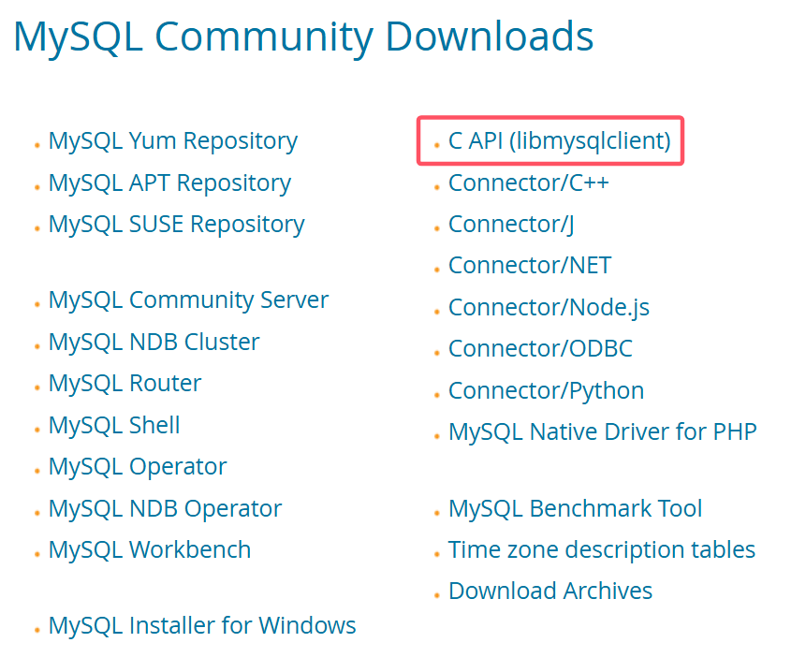Image resolution: width=806 pixels, height=672 pixels.
Task: Go to Connector/ODBC download page
Action: pos(540,349)
